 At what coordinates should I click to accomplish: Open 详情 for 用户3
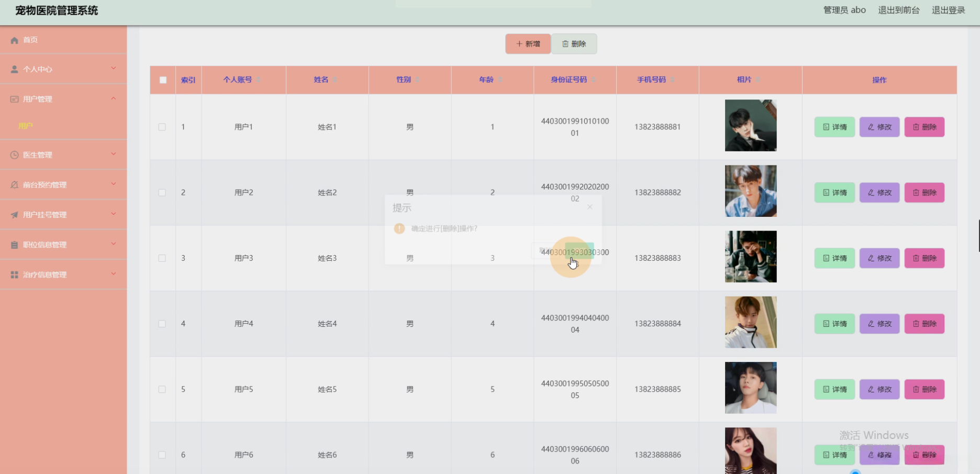pos(834,258)
